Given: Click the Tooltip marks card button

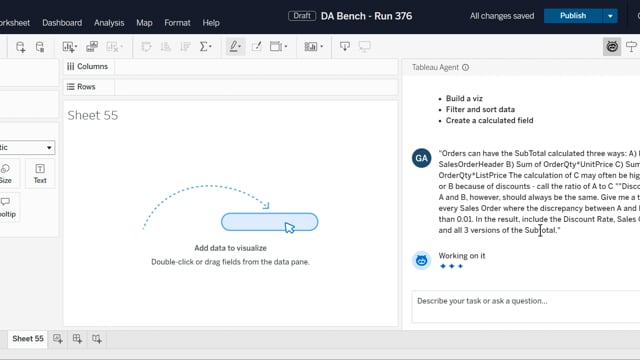Looking at the screenshot, I should [7, 208].
